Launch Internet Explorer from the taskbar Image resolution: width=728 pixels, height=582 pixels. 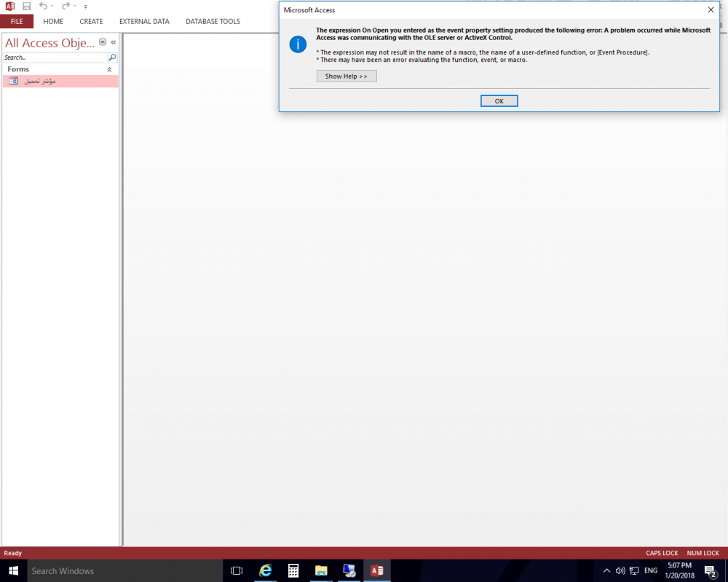coord(265,571)
